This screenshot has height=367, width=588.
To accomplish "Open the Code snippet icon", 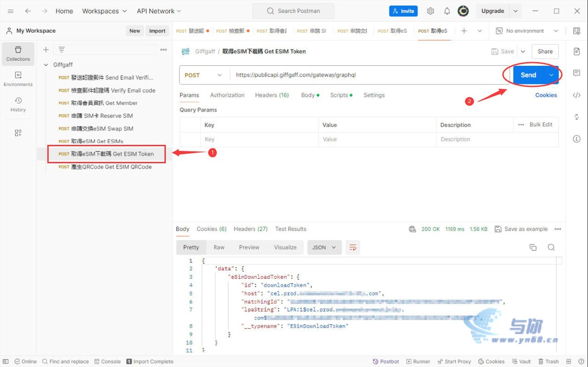I will coord(577,95).
